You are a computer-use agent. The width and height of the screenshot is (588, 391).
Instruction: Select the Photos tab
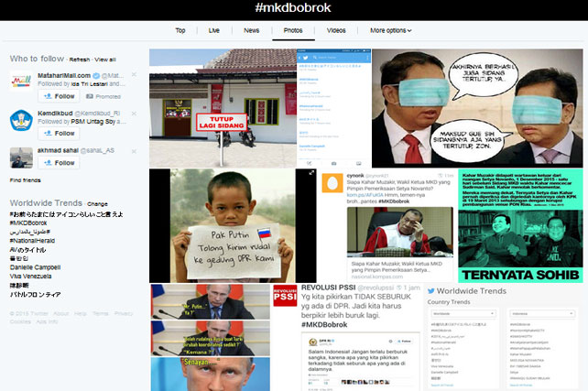click(293, 30)
